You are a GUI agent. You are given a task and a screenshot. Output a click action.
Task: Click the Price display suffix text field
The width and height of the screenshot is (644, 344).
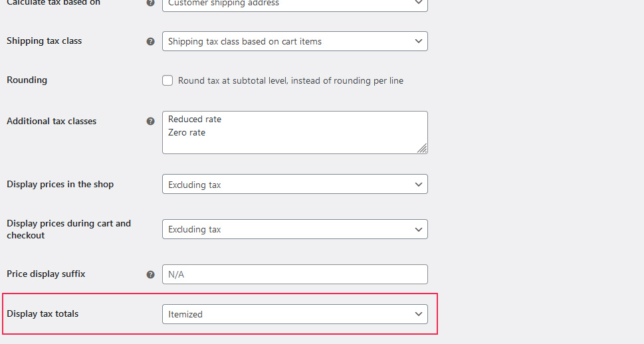[x=294, y=274]
